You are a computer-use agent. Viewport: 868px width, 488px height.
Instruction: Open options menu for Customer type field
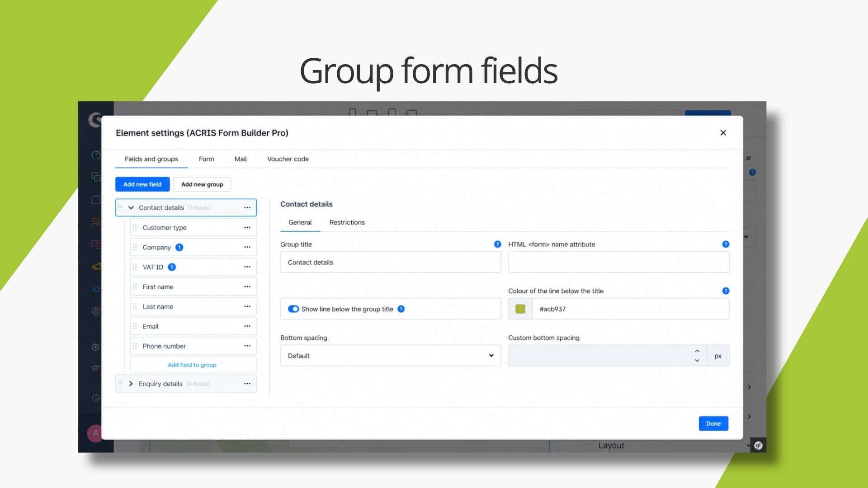247,228
